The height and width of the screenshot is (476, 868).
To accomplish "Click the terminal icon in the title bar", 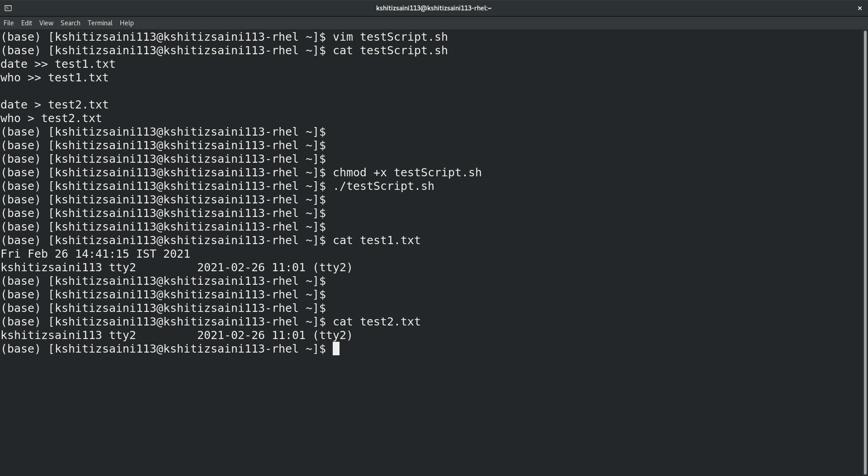I will pyautogui.click(x=8, y=8).
